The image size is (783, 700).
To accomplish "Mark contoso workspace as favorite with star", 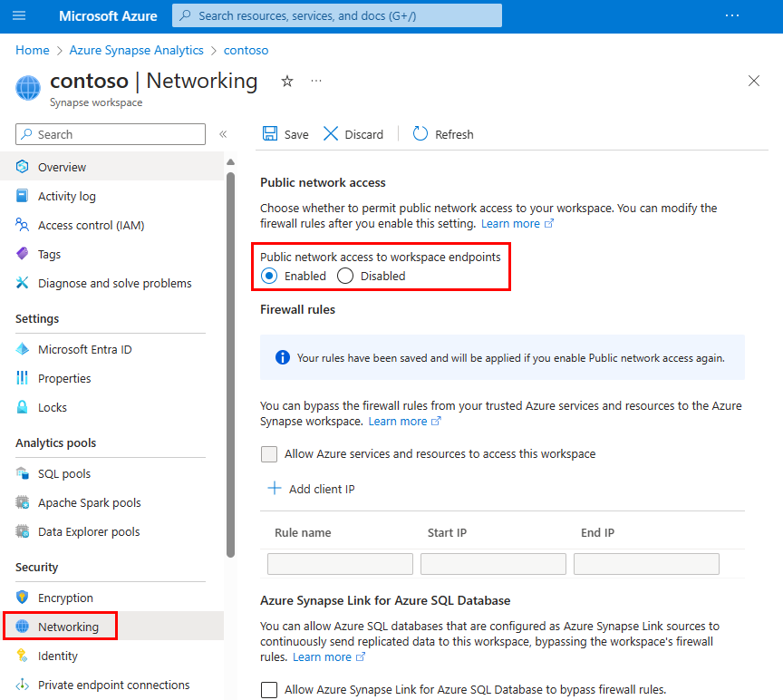I will pos(286,81).
